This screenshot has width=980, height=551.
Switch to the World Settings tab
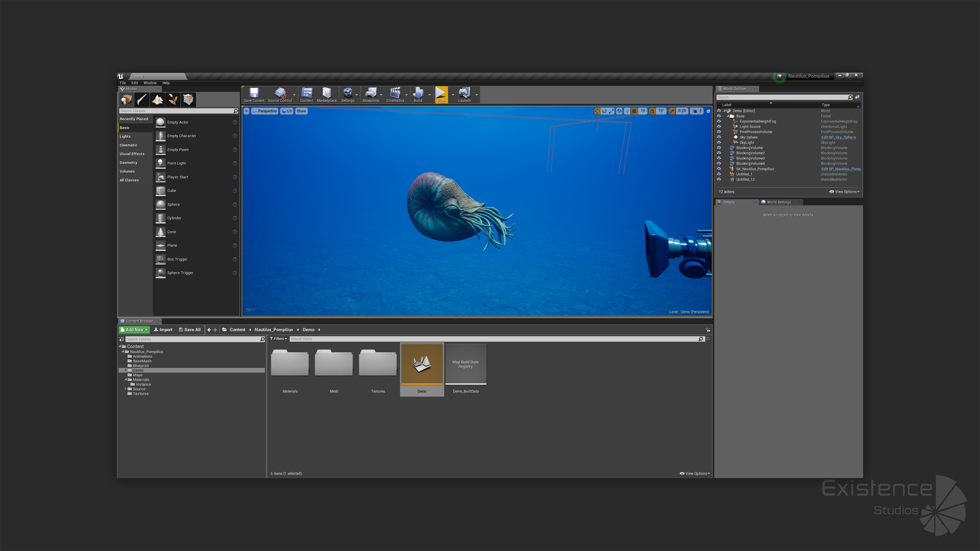[x=778, y=202]
